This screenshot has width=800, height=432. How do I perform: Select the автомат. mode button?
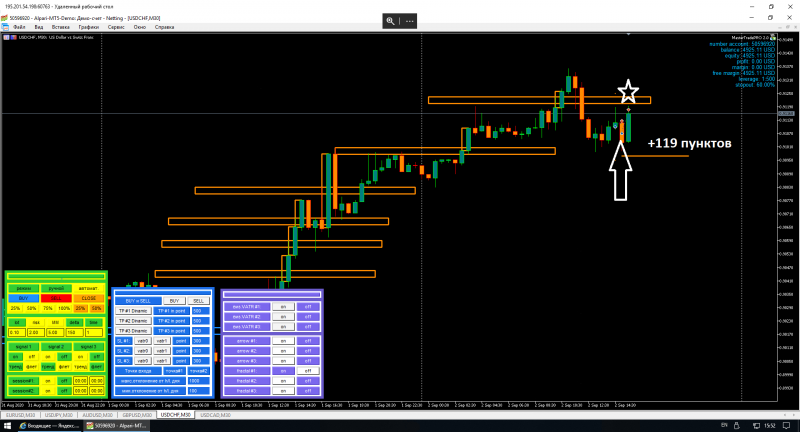pyautogui.click(x=89, y=288)
